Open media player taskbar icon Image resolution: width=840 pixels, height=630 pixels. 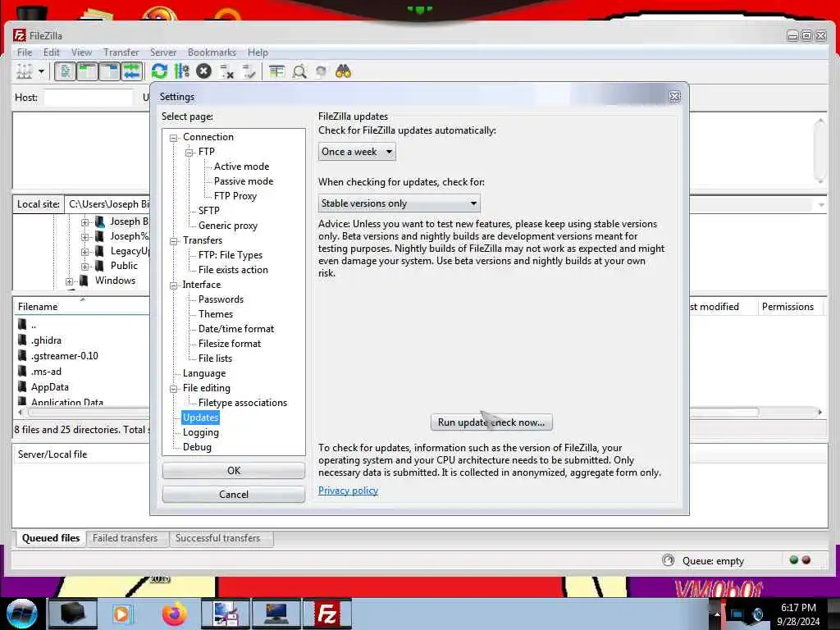pos(123,614)
